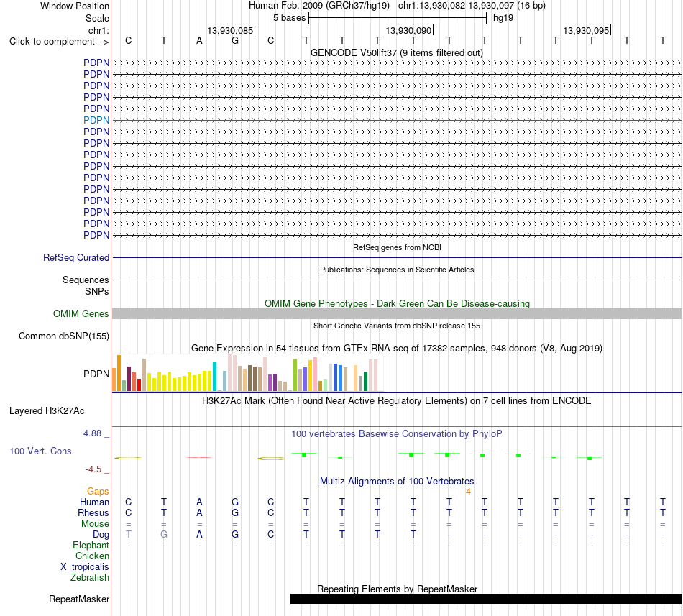Select the Zebrafish species label
The image size is (683, 616).
coord(90,578)
